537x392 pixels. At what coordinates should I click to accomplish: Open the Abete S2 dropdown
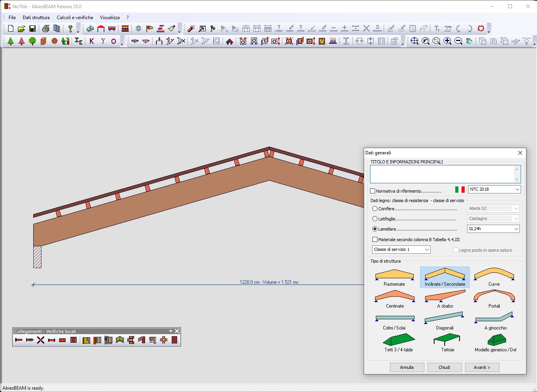[x=493, y=208]
